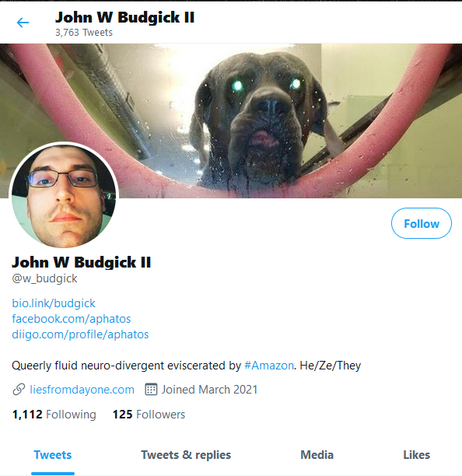Click the calendar icon near Joined date
The height and width of the screenshot is (476, 462).
(151, 390)
